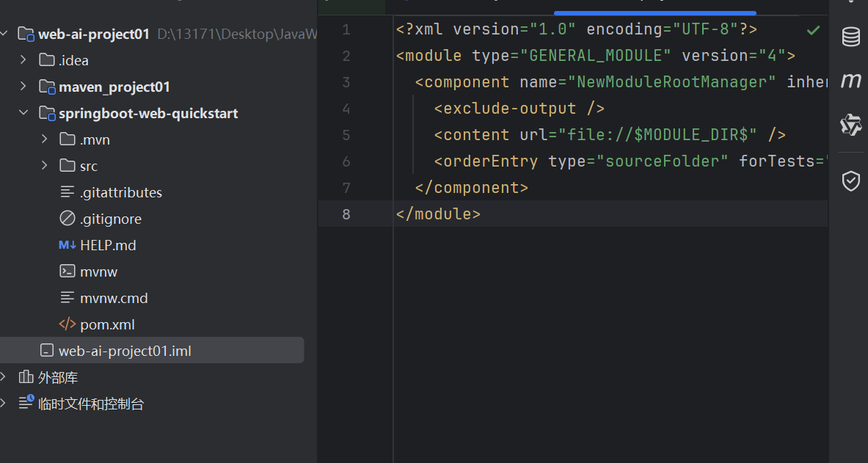Select web-ai-project01 project root in tree
The width and height of the screenshot is (868, 463).
click(94, 34)
